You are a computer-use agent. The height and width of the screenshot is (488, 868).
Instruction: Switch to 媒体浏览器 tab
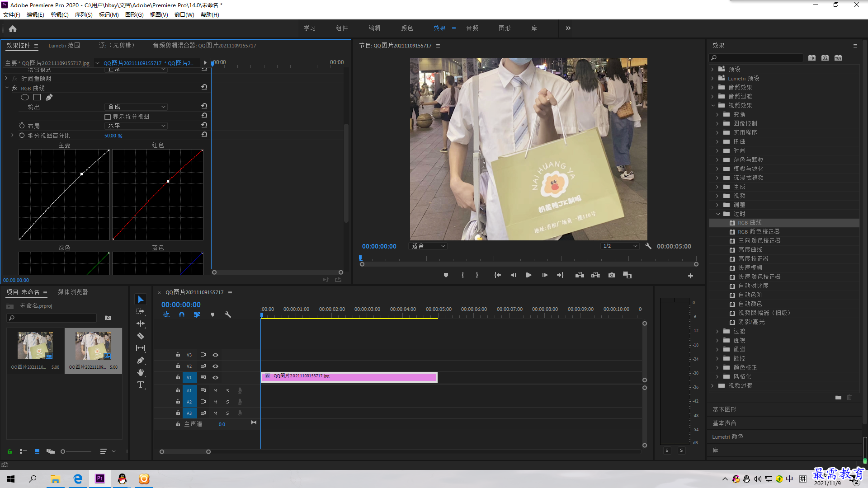[x=73, y=292]
